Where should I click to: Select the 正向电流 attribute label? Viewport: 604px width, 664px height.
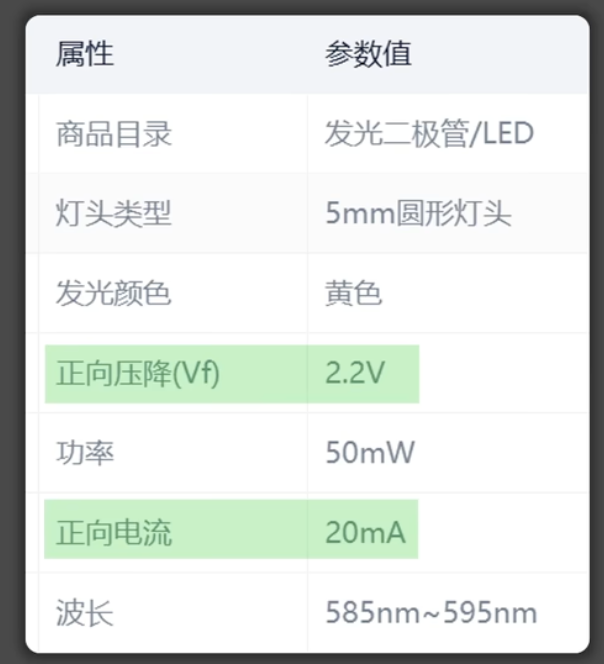click(114, 533)
